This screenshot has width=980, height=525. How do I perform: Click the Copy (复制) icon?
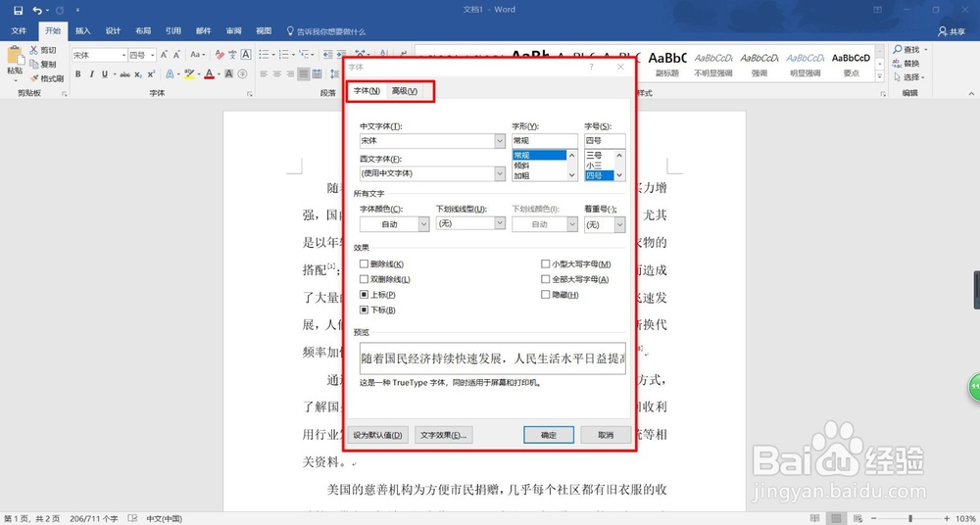pyautogui.click(x=34, y=65)
